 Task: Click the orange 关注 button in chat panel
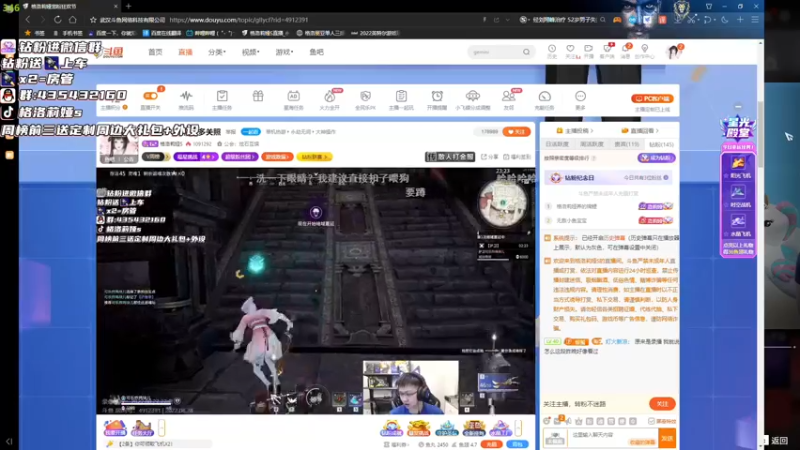click(x=662, y=404)
